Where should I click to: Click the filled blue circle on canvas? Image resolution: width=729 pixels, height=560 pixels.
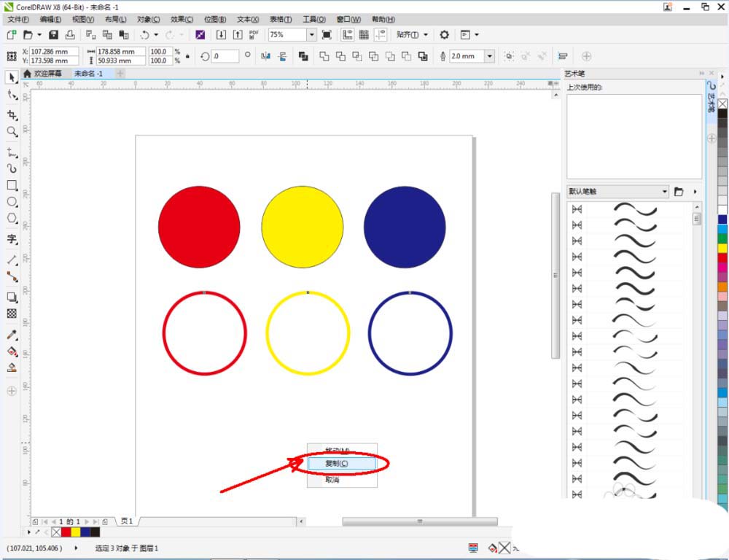point(405,227)
